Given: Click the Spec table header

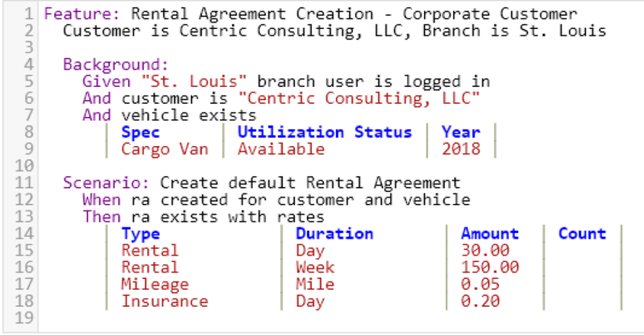Looking at the screenshot, I should pyautogui.click(x=140, y=133).
